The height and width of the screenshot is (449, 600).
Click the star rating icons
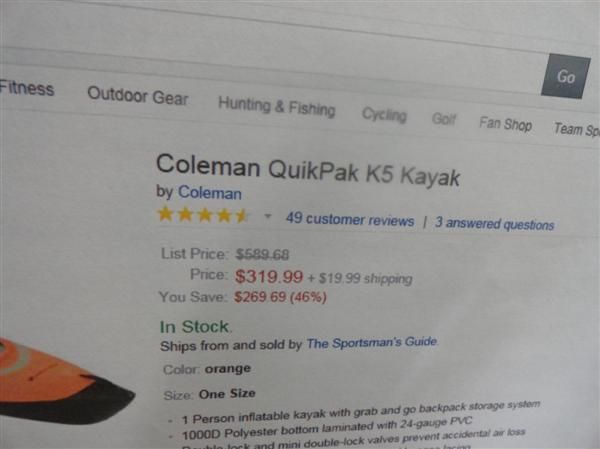click(x=203, y=214)
